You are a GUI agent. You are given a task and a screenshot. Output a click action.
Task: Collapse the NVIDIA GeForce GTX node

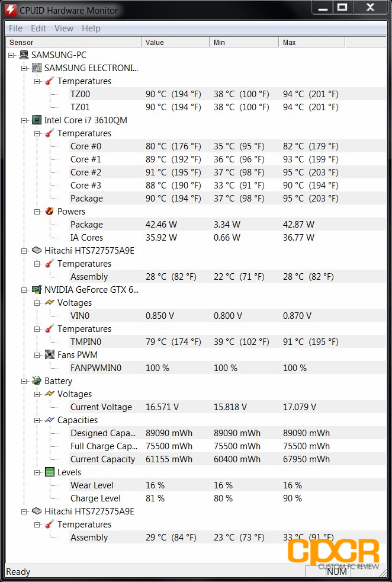pos(24,290)
